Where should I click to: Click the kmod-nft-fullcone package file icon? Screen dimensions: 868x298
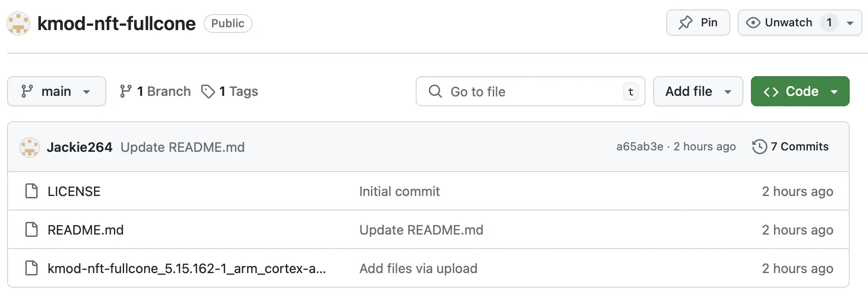pos(32,268)
